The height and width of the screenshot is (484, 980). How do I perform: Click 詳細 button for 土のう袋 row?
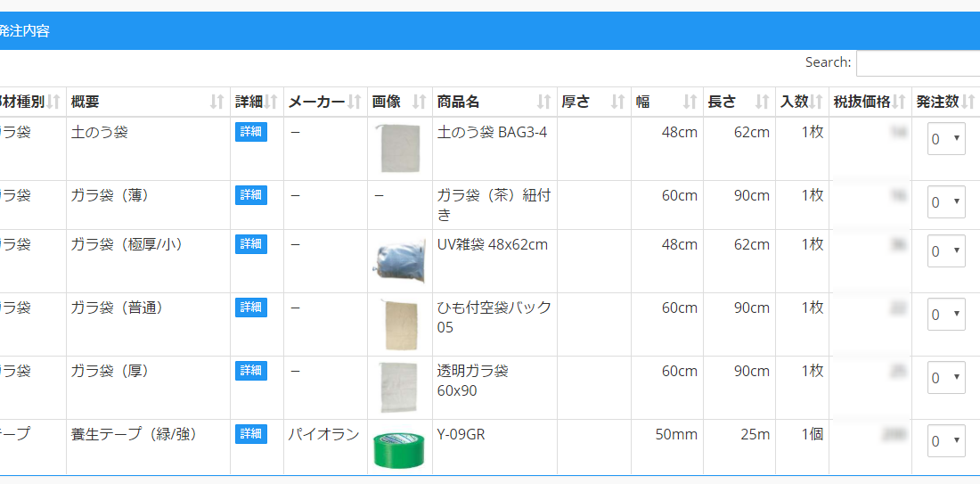coord(250,132)
